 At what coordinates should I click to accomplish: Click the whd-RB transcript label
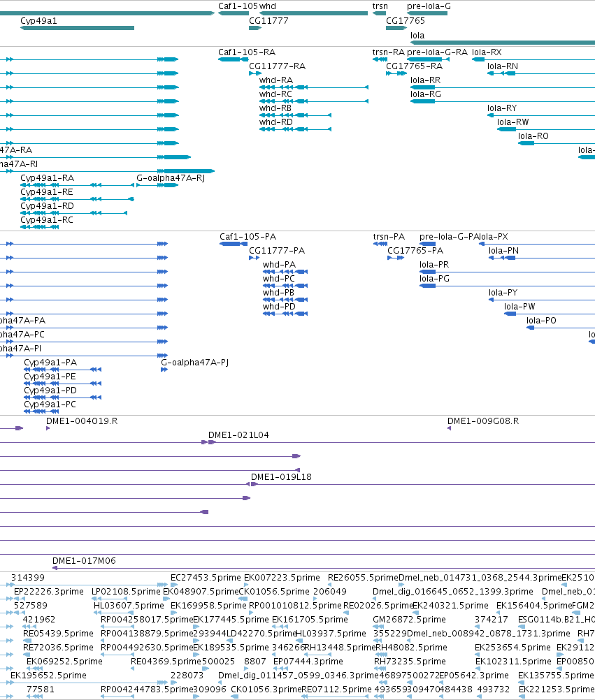(x=275, y=108)
